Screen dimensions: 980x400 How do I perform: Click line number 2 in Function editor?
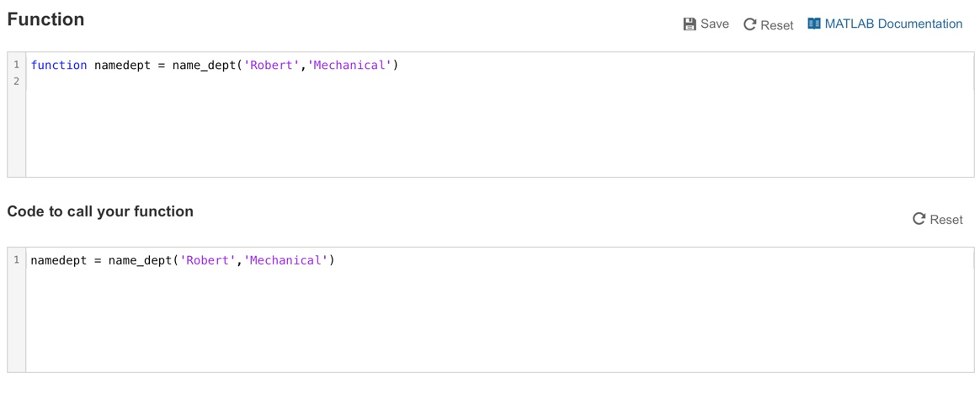[16, 81]
